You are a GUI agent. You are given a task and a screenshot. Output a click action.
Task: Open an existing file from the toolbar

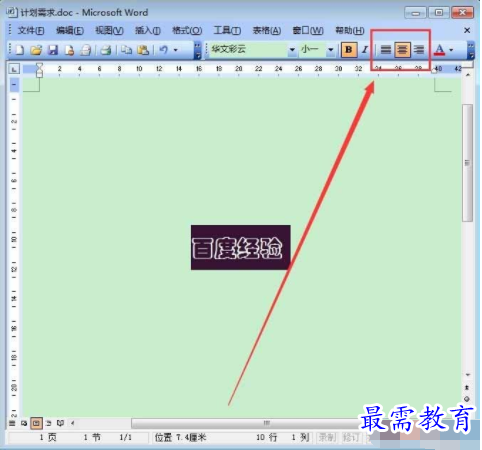[36, 50]
